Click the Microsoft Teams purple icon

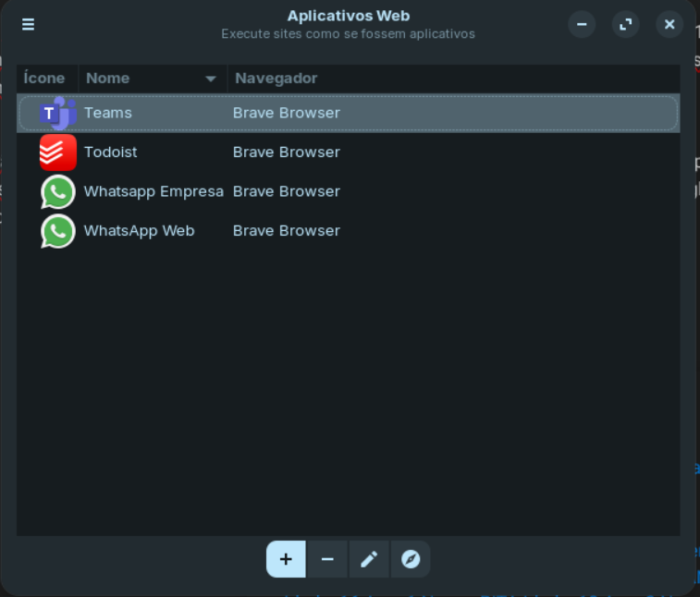point(57,113)
